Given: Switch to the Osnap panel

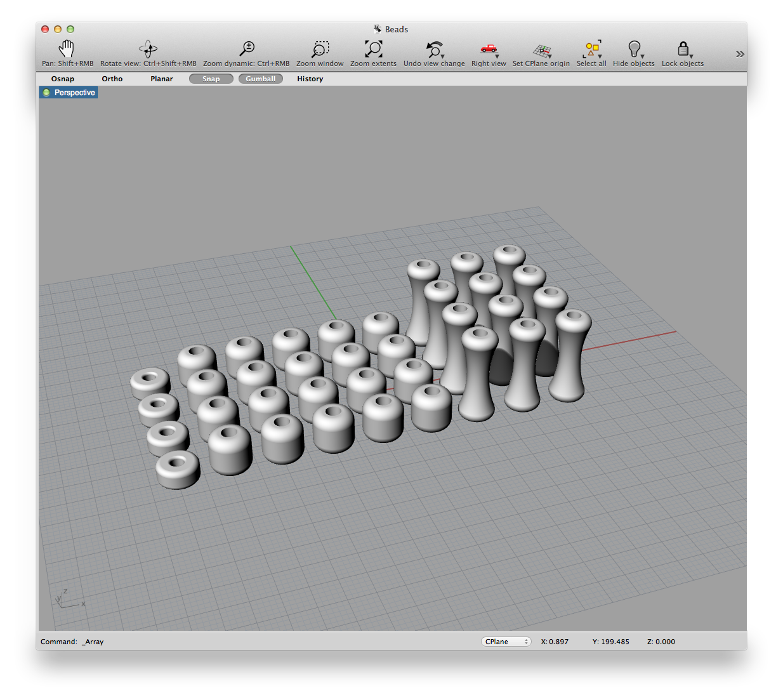Looking at the screenshot, I should (62, 78).
